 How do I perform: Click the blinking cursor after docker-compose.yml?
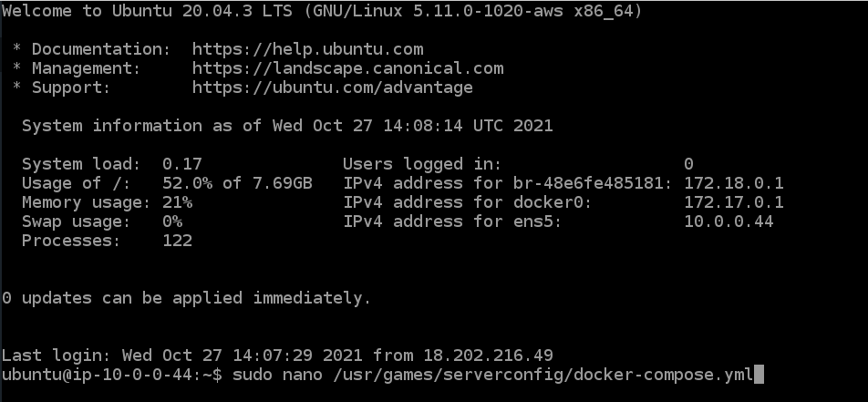759,375
